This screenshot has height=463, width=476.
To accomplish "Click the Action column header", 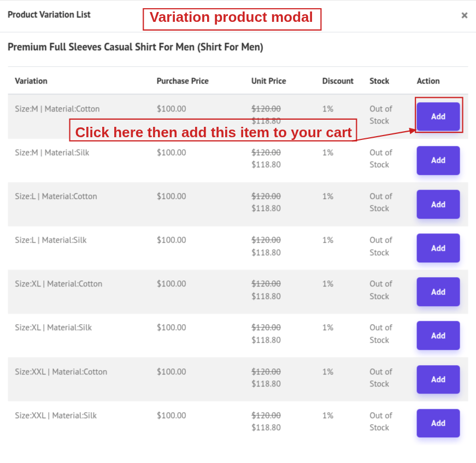I will click(x=428, y=81).
